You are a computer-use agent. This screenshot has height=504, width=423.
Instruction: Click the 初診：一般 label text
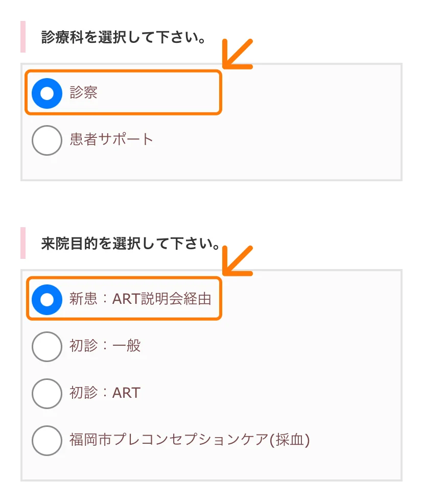pos(105,346)
